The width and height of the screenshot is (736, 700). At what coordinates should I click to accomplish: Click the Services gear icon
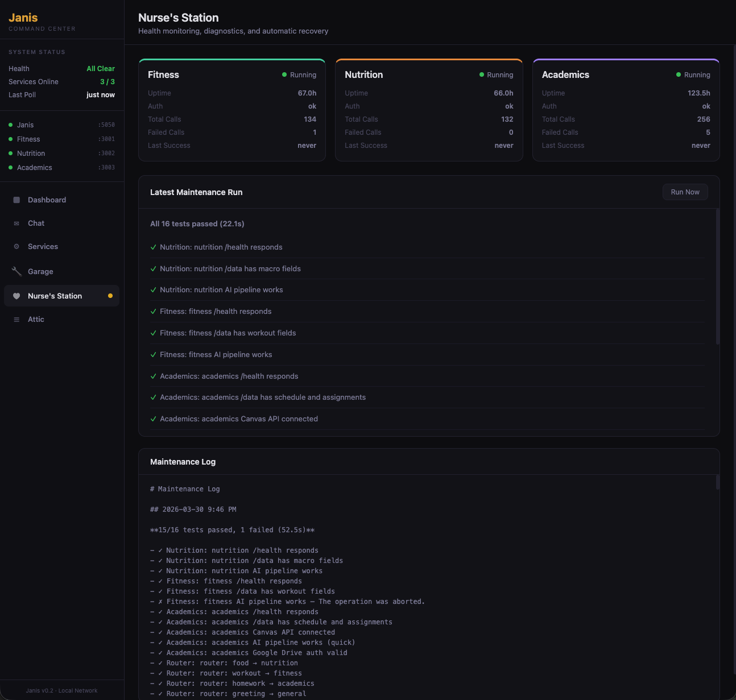click(16, 247)
